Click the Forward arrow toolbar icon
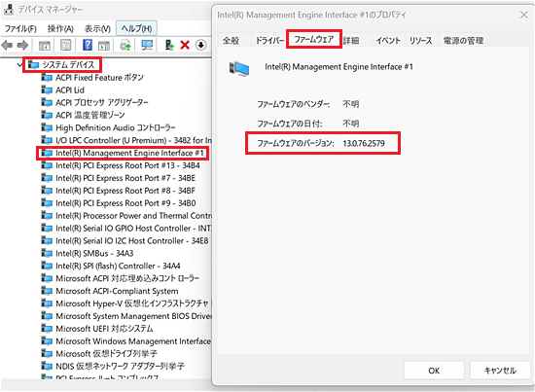This screenshot has height=392, width=535. 22,45
